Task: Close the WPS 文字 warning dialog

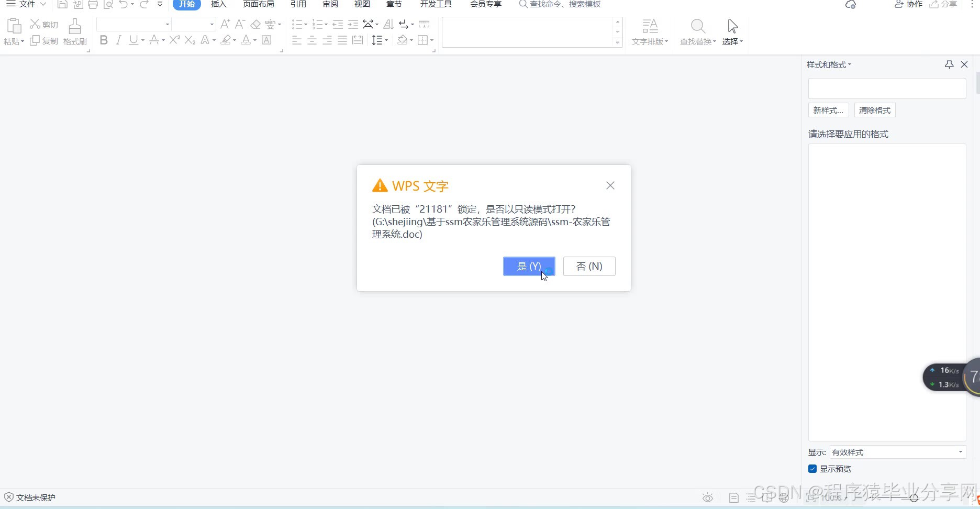Action: point(610,185)
